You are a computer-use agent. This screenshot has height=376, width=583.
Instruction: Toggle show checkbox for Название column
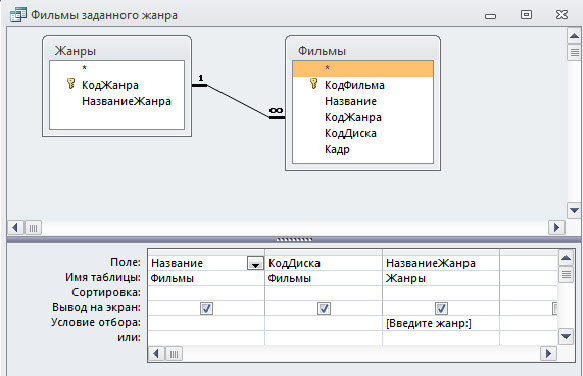pos(206,308)
